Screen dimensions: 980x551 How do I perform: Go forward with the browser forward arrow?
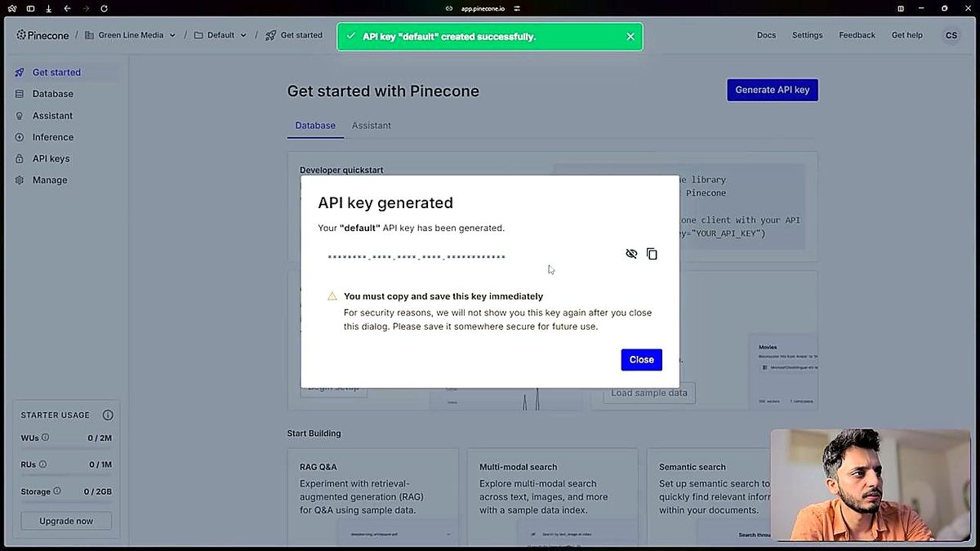tap(86, 8)
